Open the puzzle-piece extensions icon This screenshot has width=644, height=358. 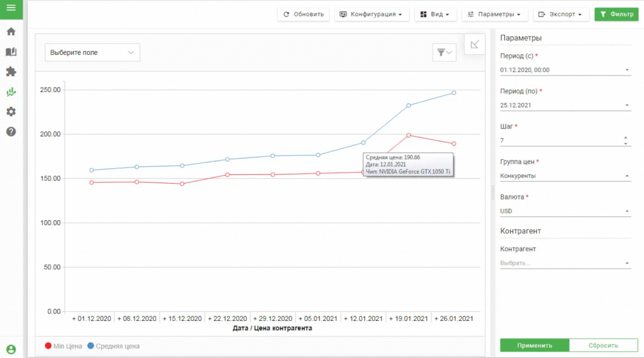tap(11, 72)
